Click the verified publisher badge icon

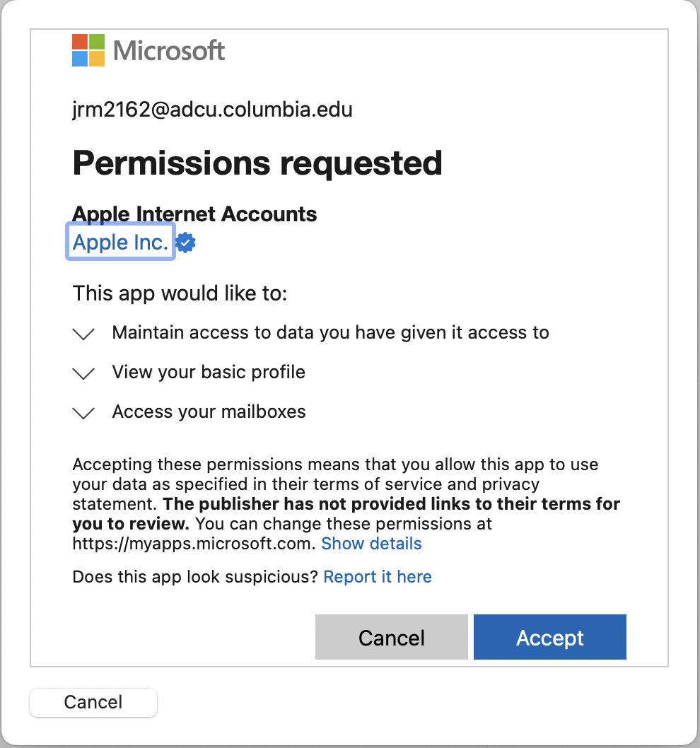click(185, 242)
